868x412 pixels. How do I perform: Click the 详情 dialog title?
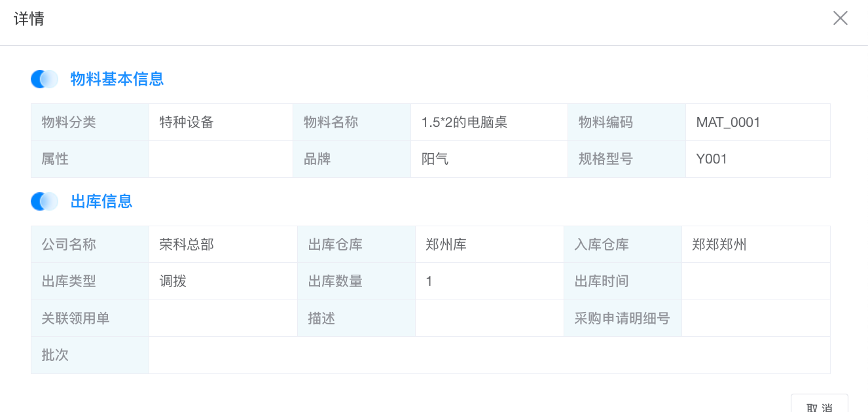coord(29,18)
